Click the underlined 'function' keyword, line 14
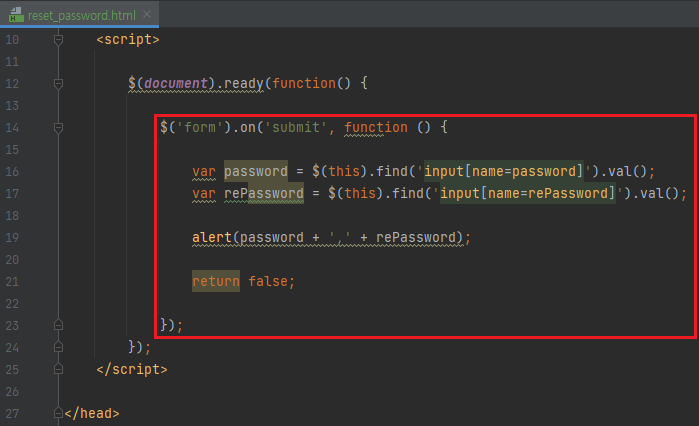The height and width of the screenshot is (426, 699). click(x=376, y=127)
